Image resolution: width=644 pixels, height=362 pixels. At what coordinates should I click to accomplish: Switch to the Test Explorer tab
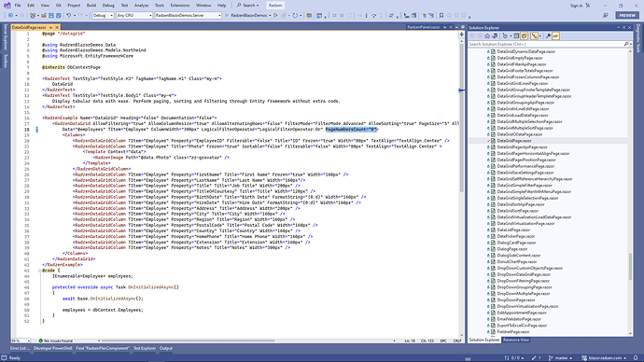tap(145, 348)
